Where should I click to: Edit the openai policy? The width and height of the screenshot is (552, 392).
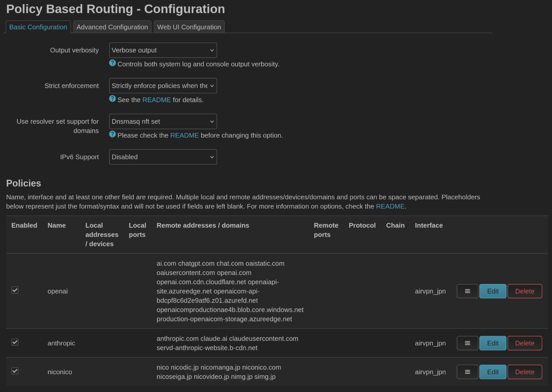(x=493, y=291)
